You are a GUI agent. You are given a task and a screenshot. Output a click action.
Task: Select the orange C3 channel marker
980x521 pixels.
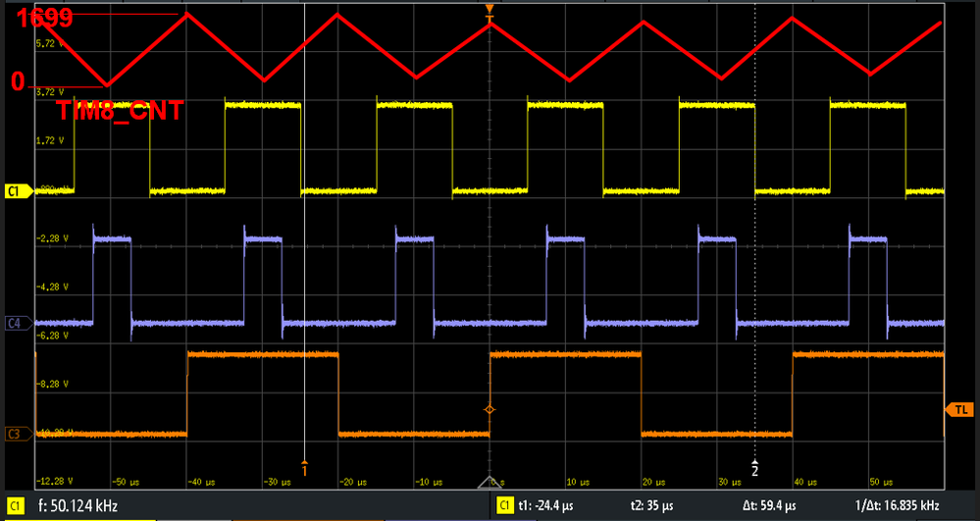[x=18, y=433]
